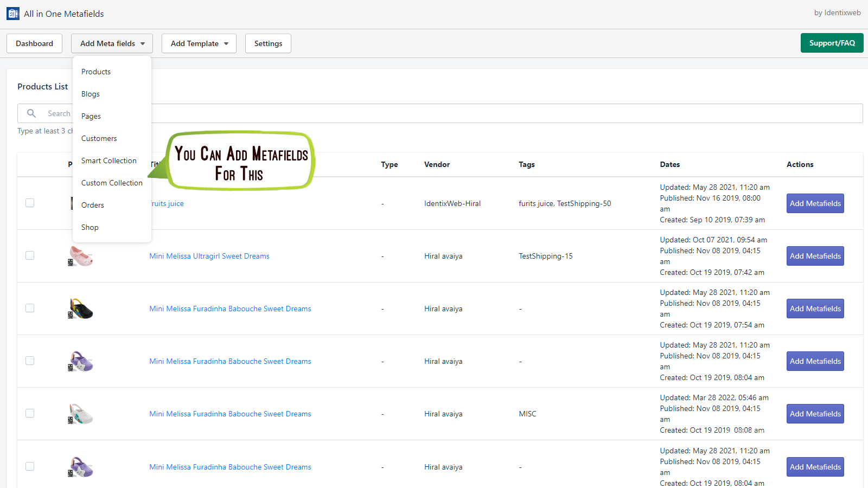Tick the checkbox for fruits juice row
868x488 pixels.
click(30, 203)
